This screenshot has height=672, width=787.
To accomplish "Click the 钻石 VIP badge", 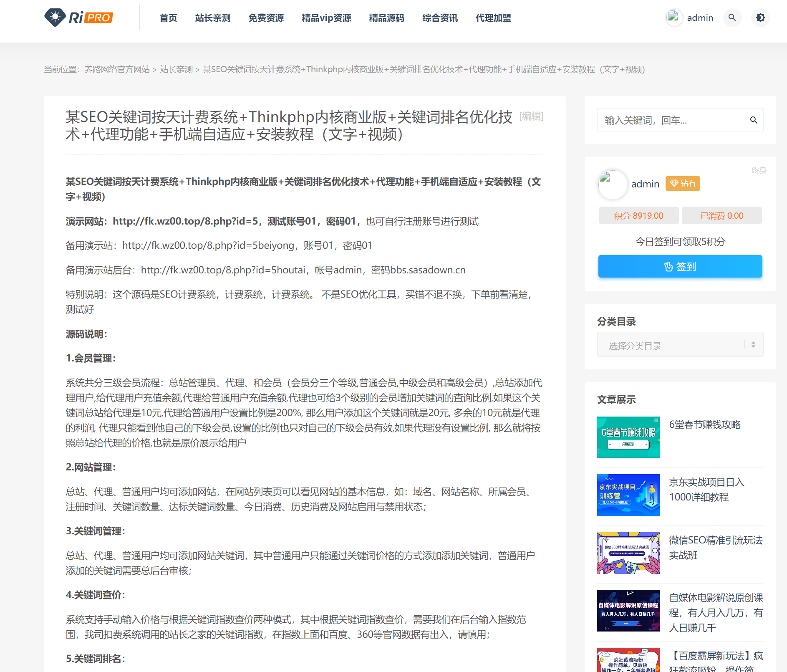I will click(683, 184).
